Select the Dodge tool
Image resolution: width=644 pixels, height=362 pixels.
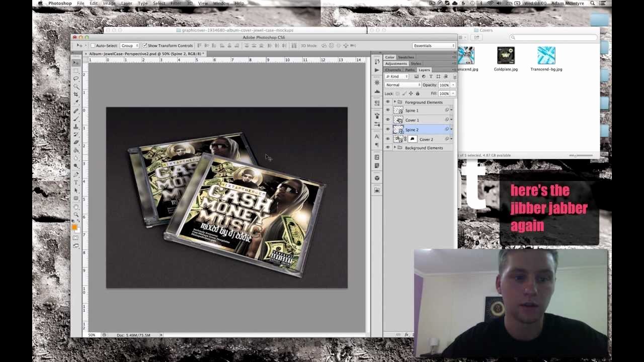[76, 166]
